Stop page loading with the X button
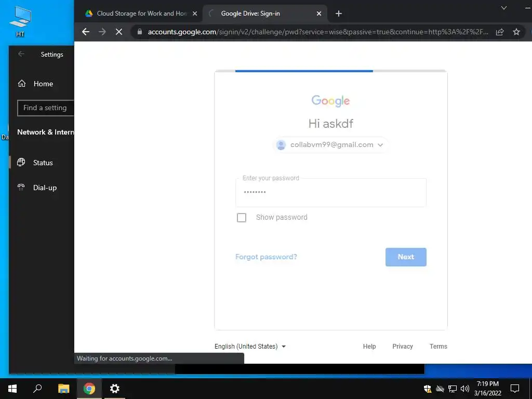532x399 pixels. 119,32
